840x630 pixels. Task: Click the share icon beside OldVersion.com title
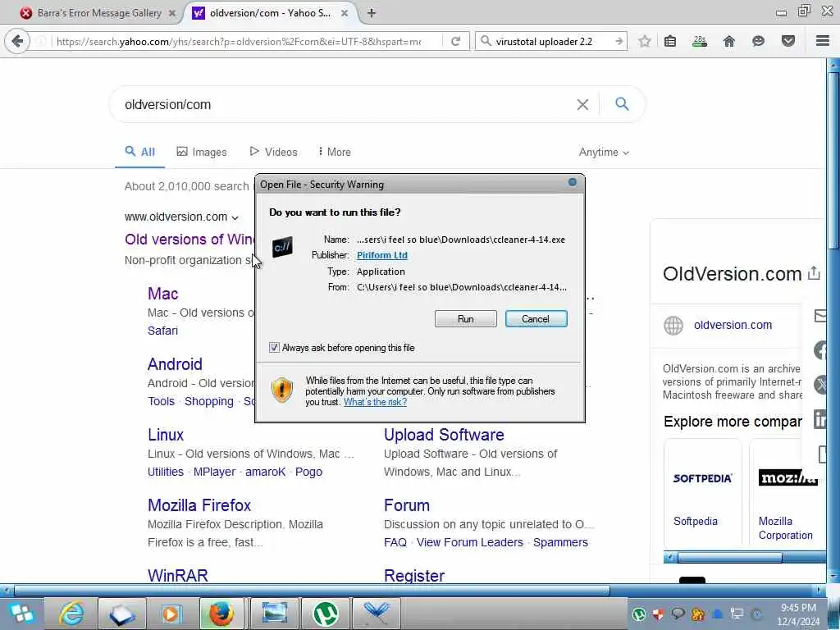(x=814, y=272)
